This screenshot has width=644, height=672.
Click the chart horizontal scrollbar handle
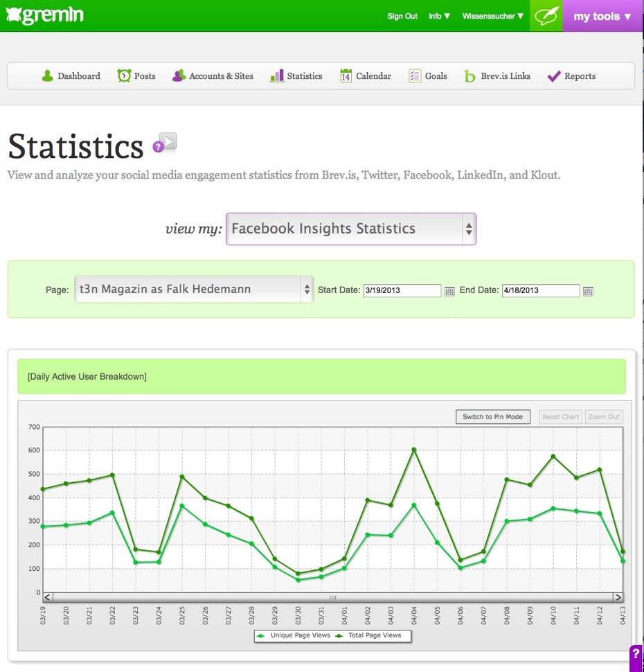(333, 597)
